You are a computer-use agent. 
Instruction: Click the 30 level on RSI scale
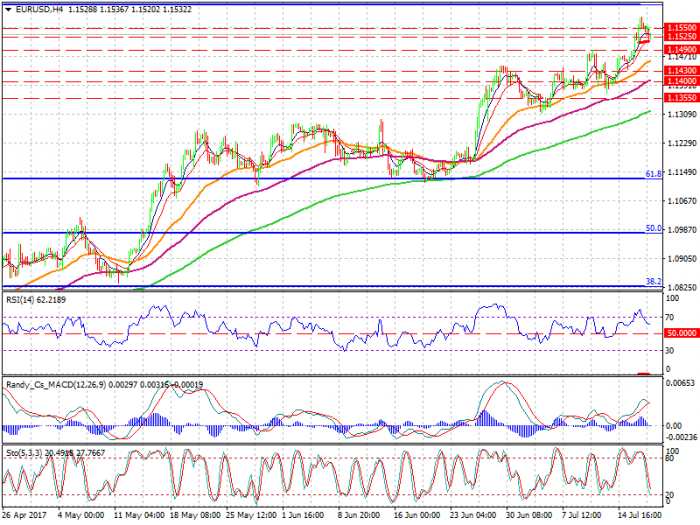pos(669,351)
